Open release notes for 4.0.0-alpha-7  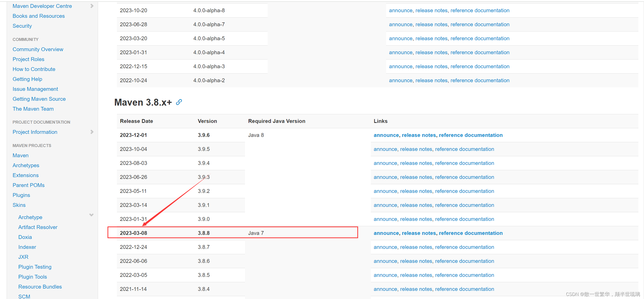431,24
